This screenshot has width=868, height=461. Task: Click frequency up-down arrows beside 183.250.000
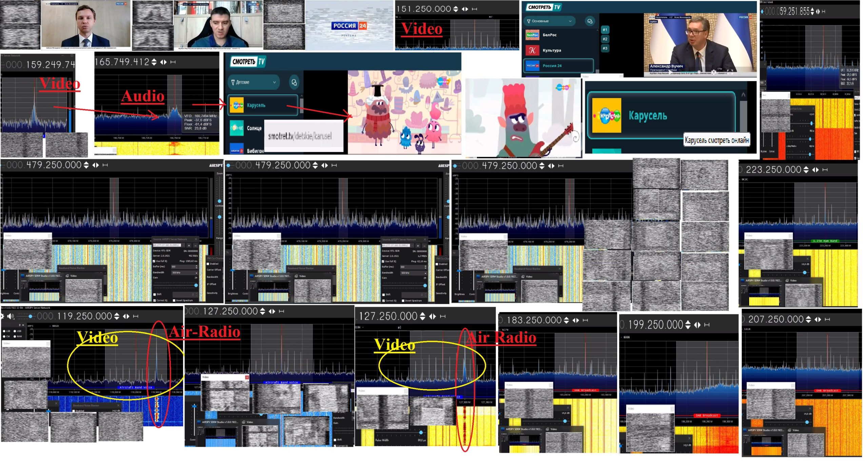pyautogui.click(x=566, y=320)
